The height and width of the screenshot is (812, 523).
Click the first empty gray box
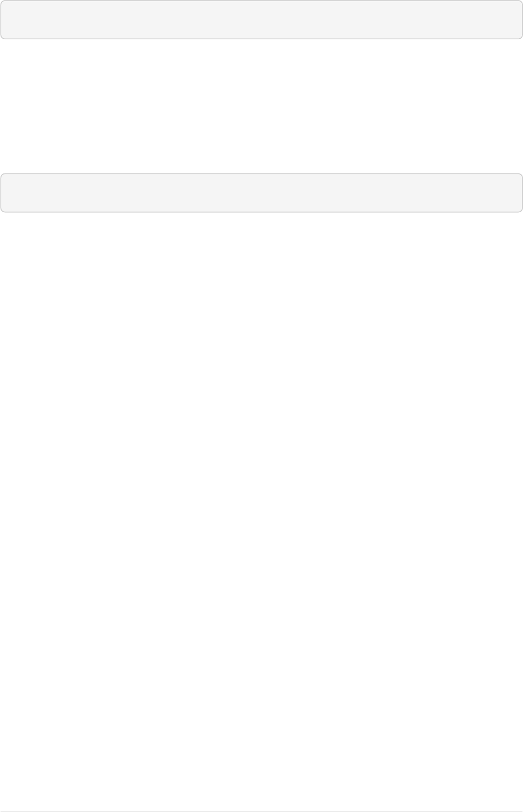(x=261, y=20)
